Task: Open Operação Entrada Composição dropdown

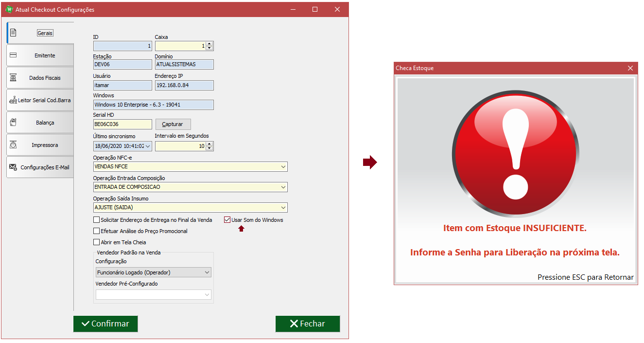Action: point(283,187)
